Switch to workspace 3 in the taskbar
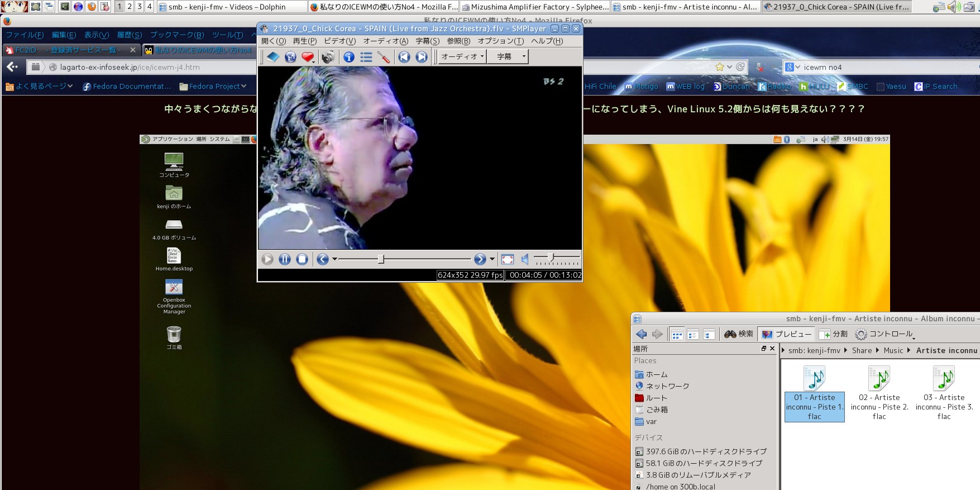Image resolution: width=980 pixels, height=490 pixels. (139, 7)
